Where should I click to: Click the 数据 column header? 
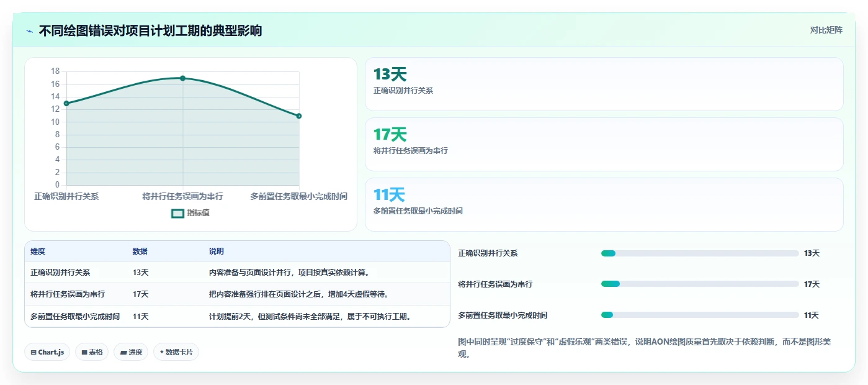(x=140, y=251)
